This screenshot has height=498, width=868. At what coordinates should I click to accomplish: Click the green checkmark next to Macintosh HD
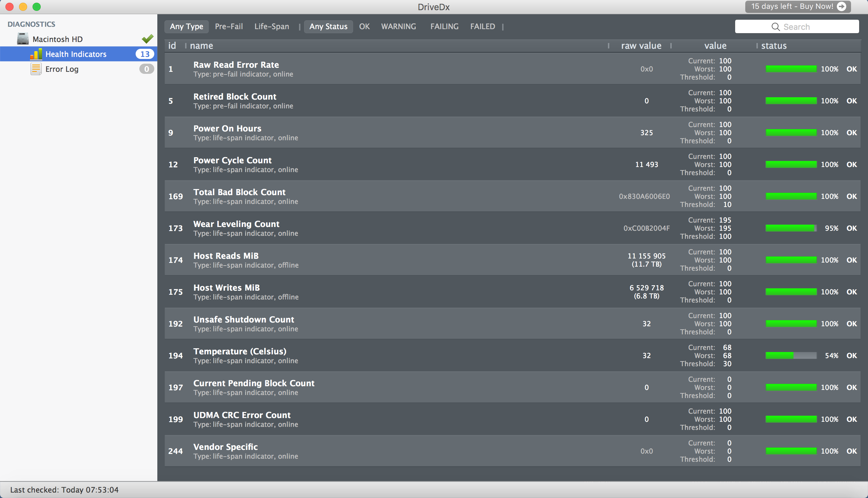[147, 39]
